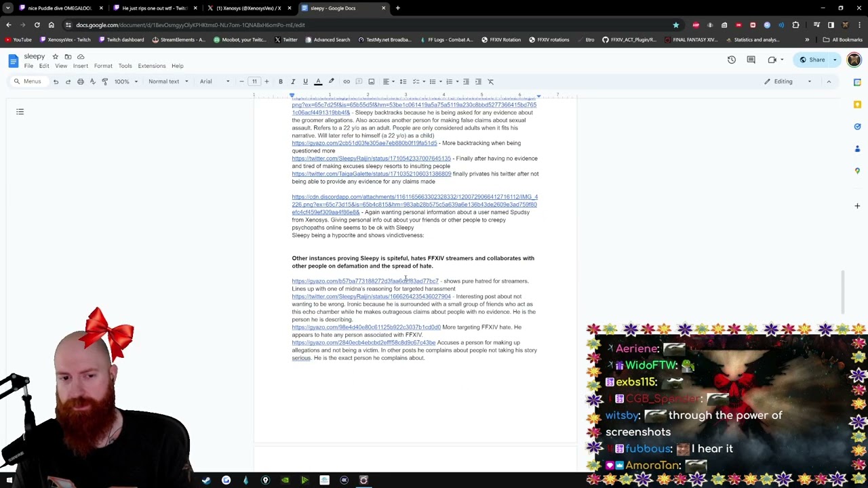
Task: Open the Normal text style dropdown
Action: (169, 81)
